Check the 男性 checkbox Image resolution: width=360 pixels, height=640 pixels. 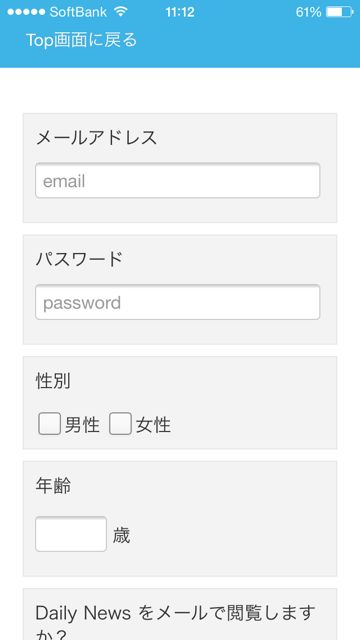[x=49, y=424]
